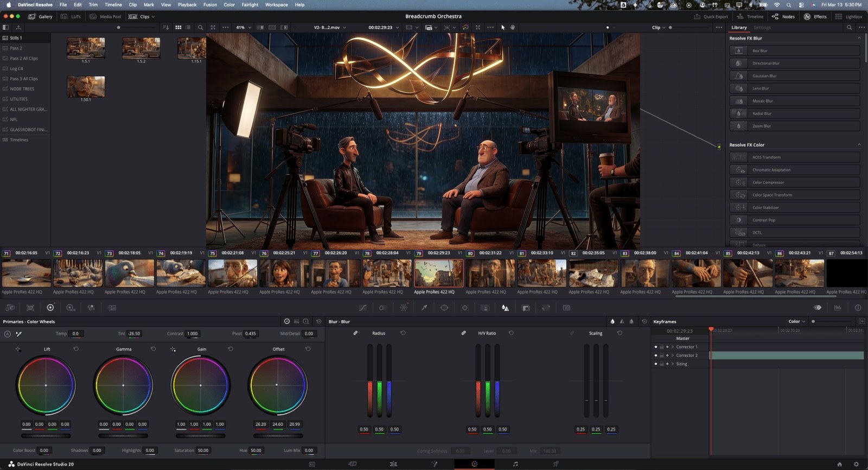Show the Keyframes panel icon
Viewport: 868px width, 470px height.
[818, 308]
